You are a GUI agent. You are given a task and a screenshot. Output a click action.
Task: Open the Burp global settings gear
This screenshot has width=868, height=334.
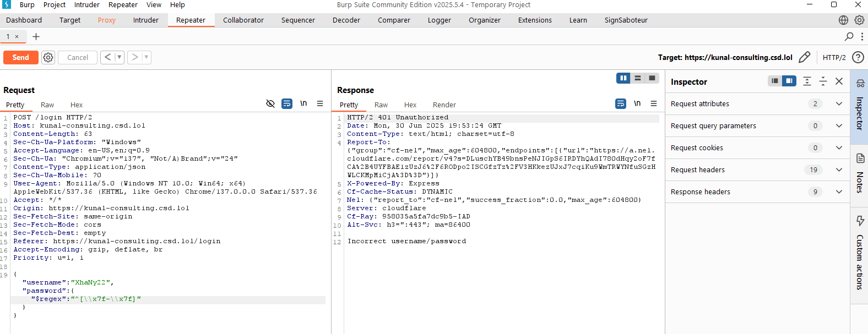point(859,20)
